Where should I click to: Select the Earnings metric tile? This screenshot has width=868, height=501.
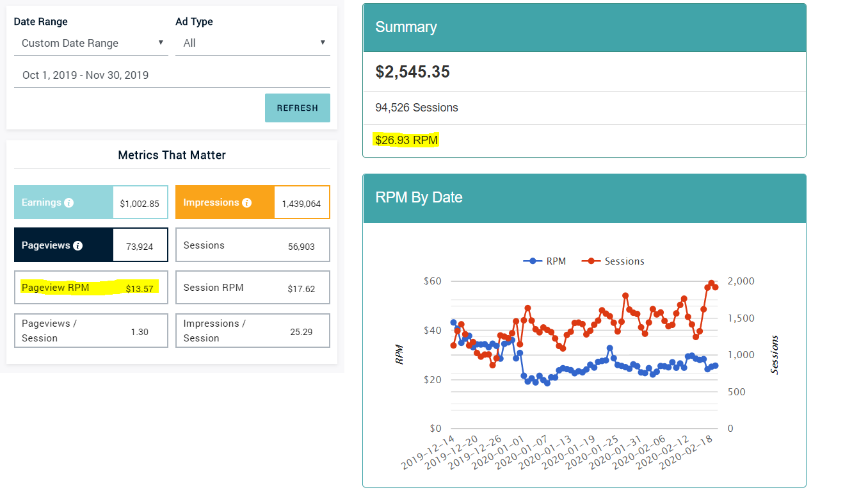[91, 202]
